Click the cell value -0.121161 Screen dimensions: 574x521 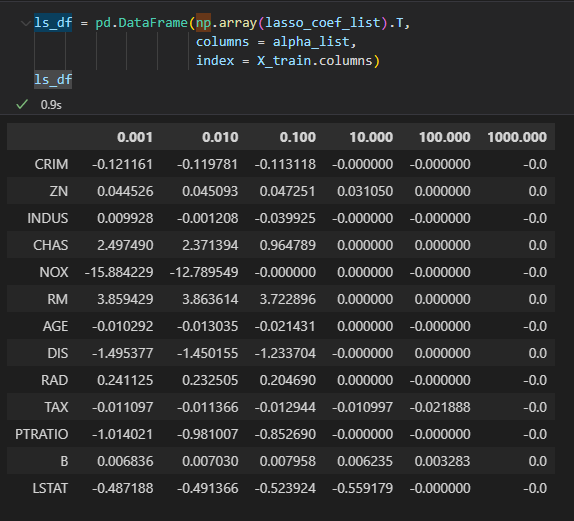pyautogui.click(x=122, y=164)
